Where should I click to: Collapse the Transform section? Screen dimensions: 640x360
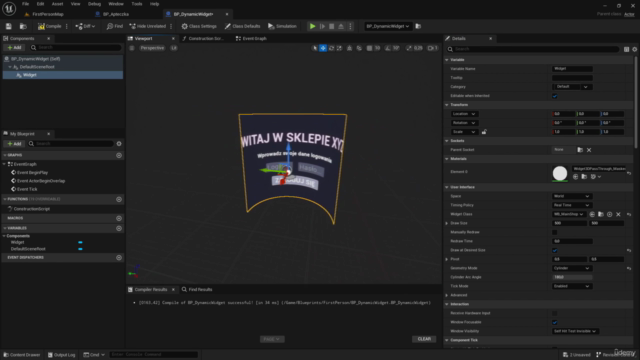coord(447,105)
